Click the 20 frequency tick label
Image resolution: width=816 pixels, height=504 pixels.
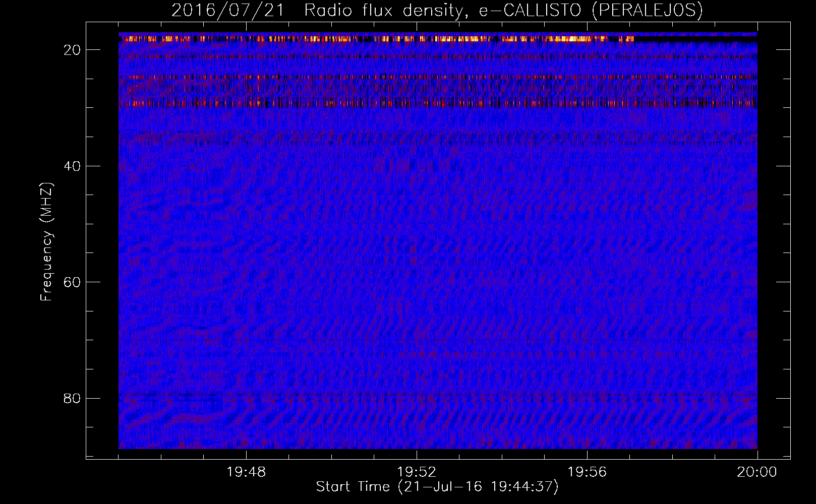tap(73, 50)
